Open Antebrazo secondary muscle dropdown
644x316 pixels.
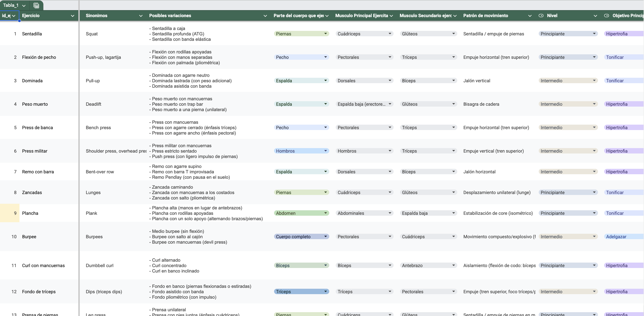point(453,266)
